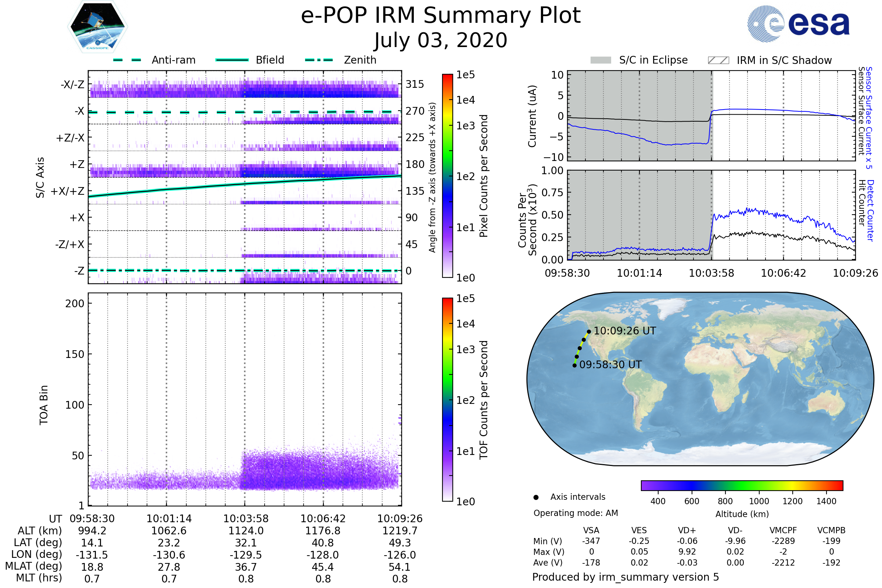The image size is (882, 588).
Task: Click the IRM in S/C Shadow hatched swatch
Action: 718,60
